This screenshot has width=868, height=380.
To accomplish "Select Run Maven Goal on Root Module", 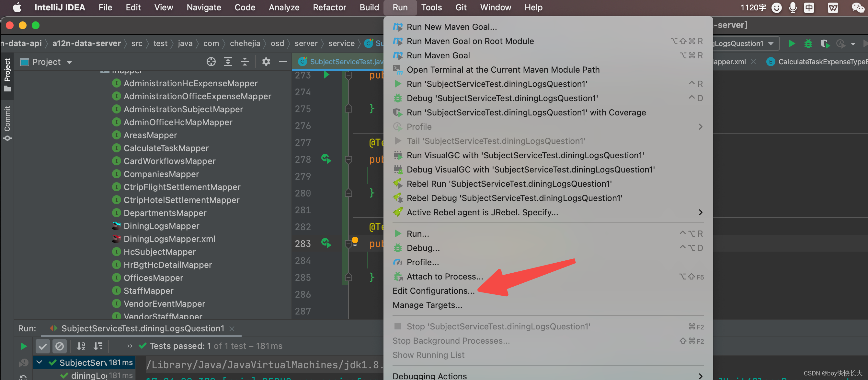I will pyautogui.click(x=548, y=41).
